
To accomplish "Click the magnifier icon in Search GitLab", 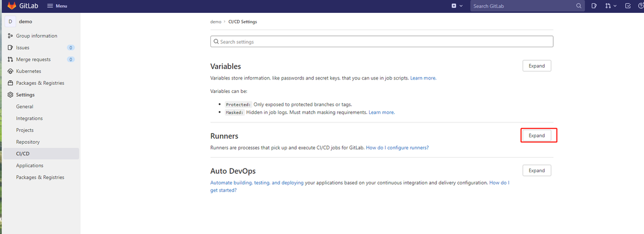I will pos(579,6).
